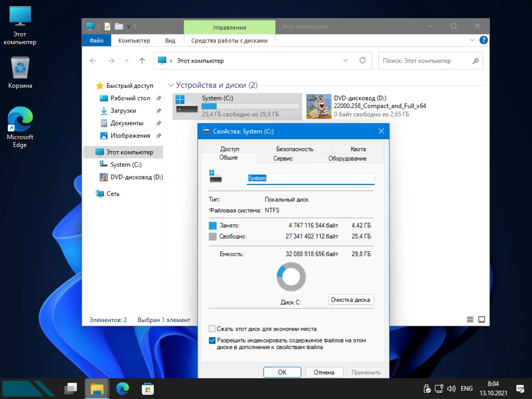
Task: Click the gray Свободно color swatch
Action: 213,236
